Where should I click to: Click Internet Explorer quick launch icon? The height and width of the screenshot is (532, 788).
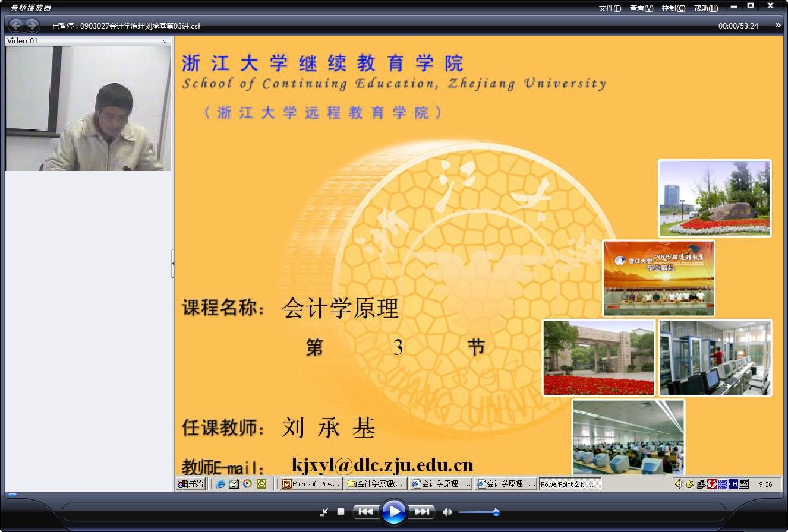220,484
